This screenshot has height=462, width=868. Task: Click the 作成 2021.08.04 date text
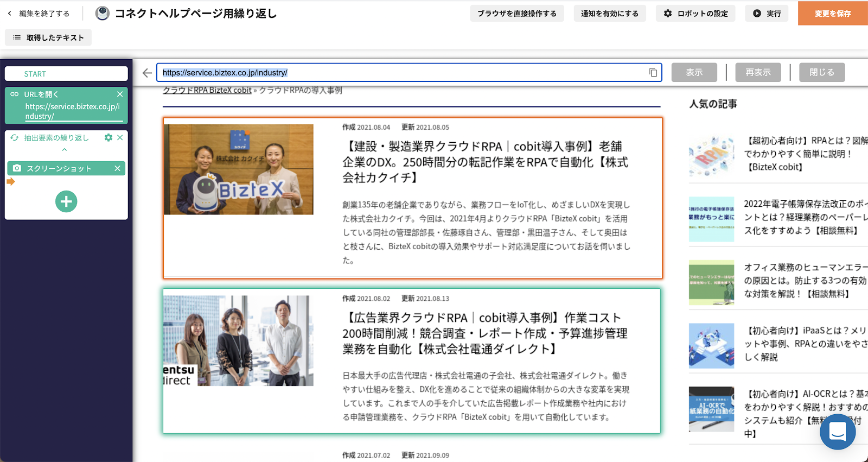click(x=366, y=127)
